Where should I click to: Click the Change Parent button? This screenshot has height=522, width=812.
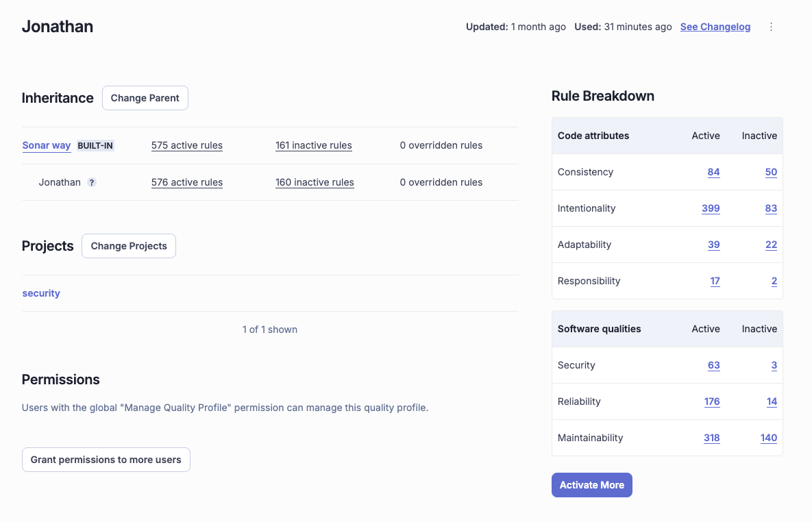coord(145,98)
